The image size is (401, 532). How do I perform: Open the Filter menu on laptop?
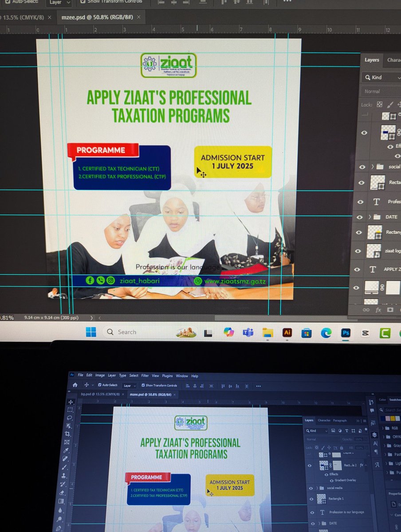(x=145, y=376)
